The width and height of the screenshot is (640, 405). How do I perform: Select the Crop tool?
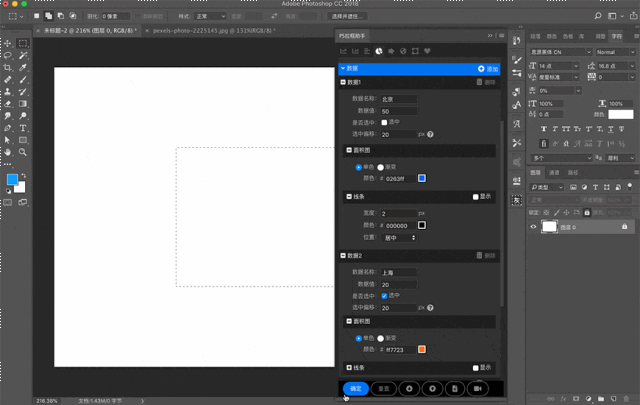[x=8, y=68]
